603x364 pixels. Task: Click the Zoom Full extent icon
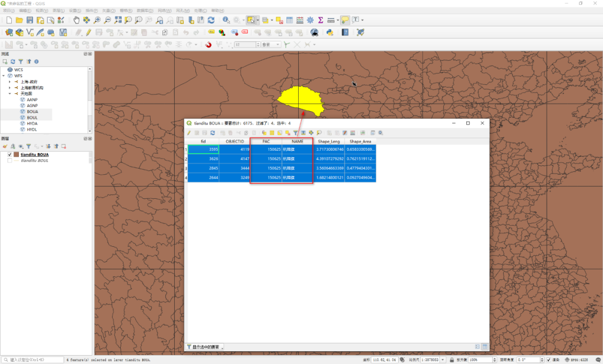[x=118, y=20]
